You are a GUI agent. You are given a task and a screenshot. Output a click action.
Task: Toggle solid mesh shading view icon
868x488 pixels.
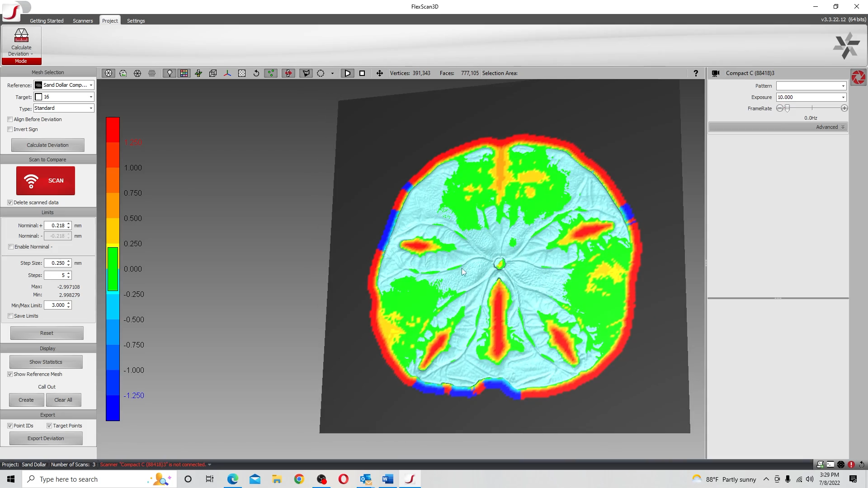click(108, 73)
